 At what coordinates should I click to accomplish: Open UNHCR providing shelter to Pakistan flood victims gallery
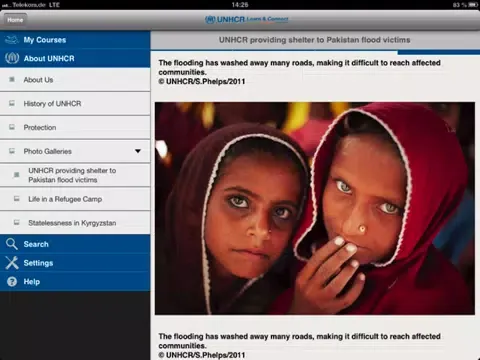75,175
